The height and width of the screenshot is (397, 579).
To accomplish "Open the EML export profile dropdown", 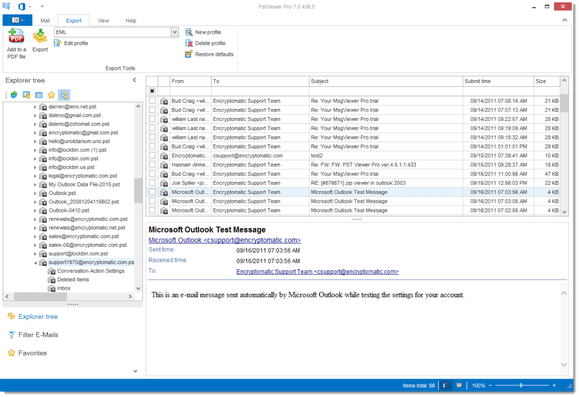I will [175, 32].
